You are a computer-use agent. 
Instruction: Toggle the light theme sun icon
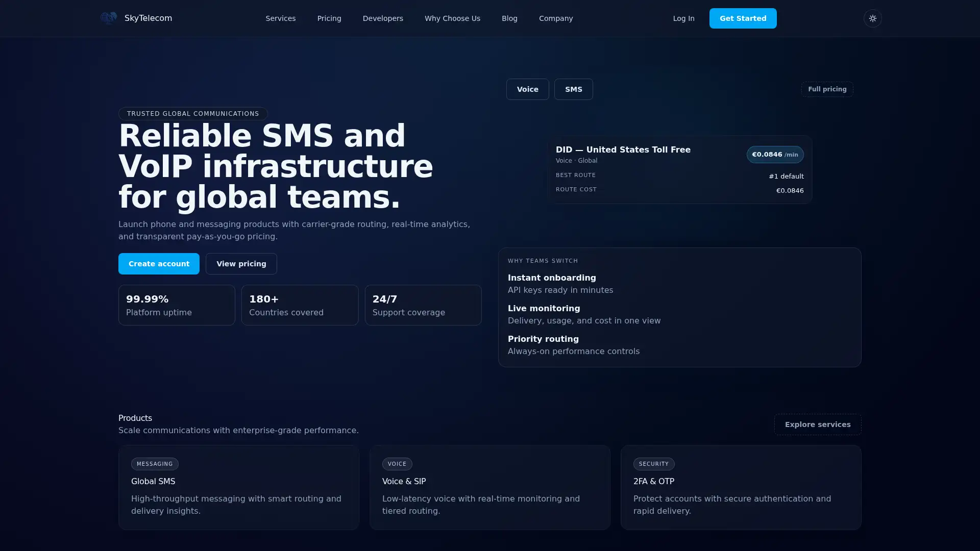point(872,18)
